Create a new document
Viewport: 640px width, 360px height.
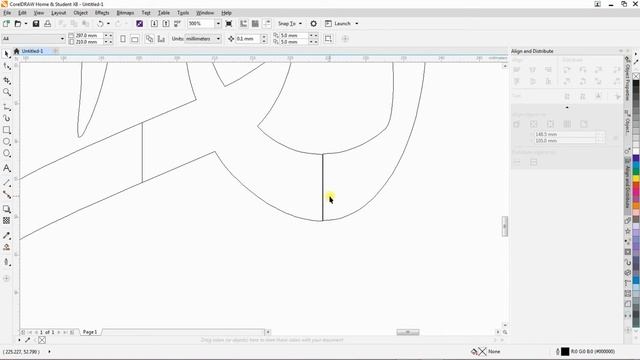pyautogui.click(x=6, y=24)
